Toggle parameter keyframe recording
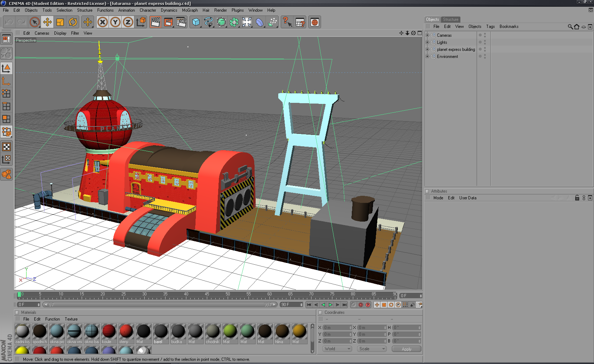This screenshot has height=364, width=594. [x=398, y=305]
